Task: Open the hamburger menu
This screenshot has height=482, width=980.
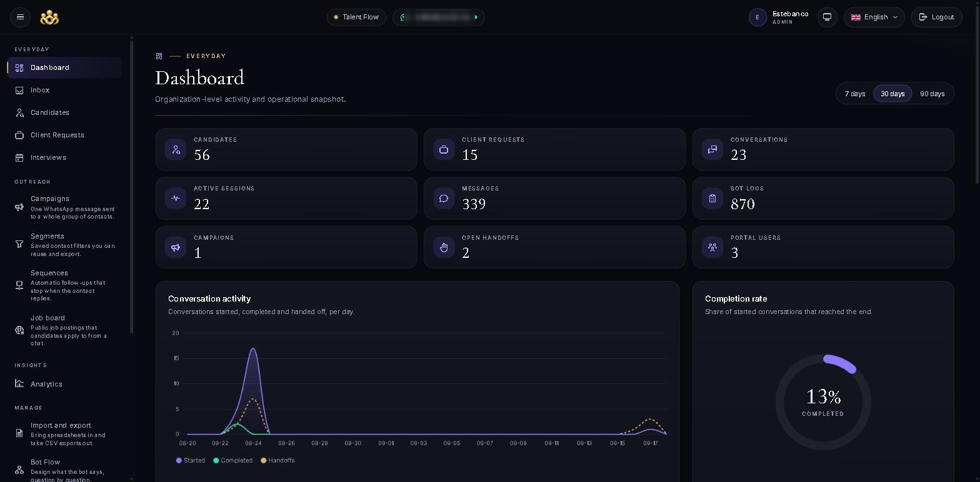Action: click(x=20, y=17)
